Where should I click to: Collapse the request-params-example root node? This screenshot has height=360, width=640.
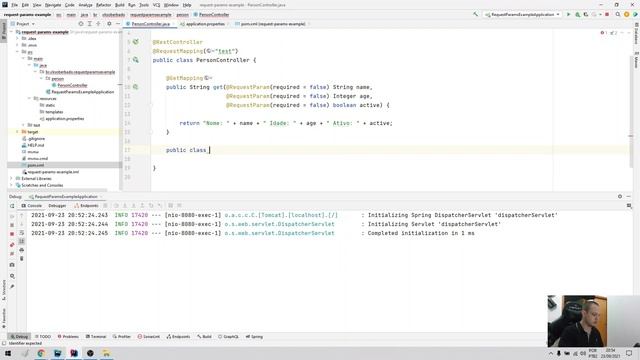point(11,32)
